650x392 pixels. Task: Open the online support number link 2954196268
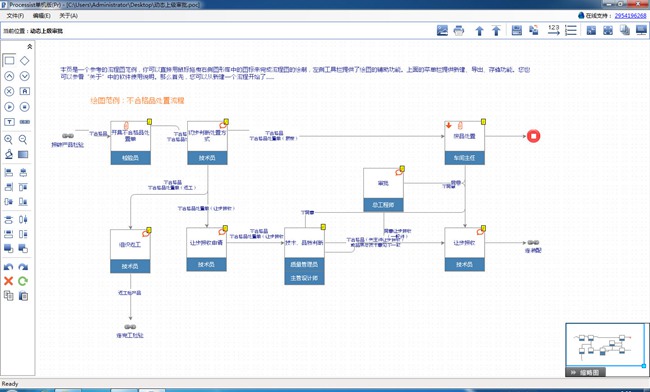(x=630, y=15)
